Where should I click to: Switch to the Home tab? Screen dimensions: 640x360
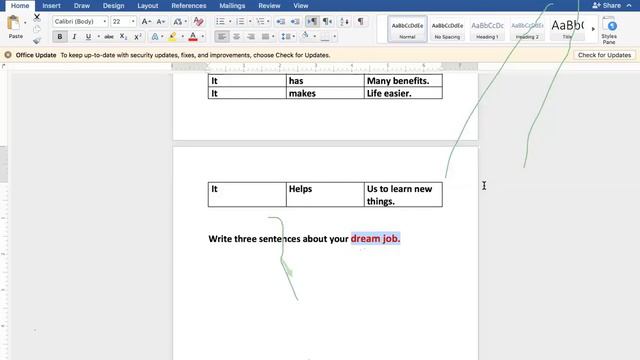coord(20,6)
